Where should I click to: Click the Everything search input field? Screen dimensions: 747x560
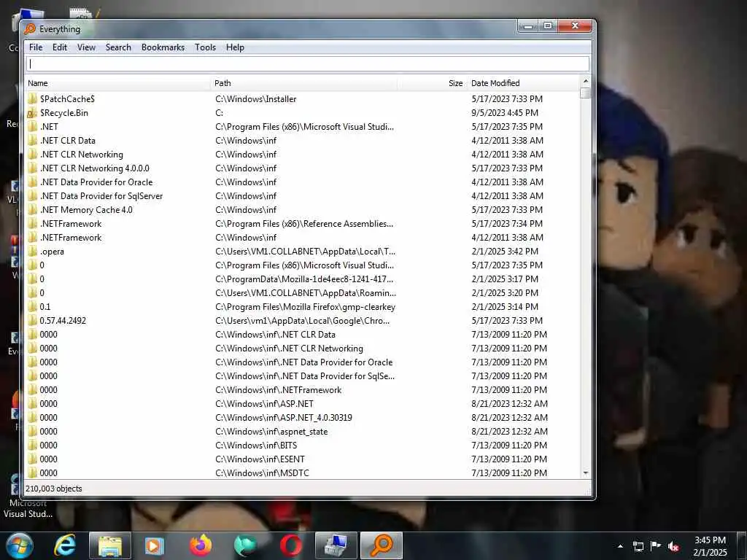308,64
